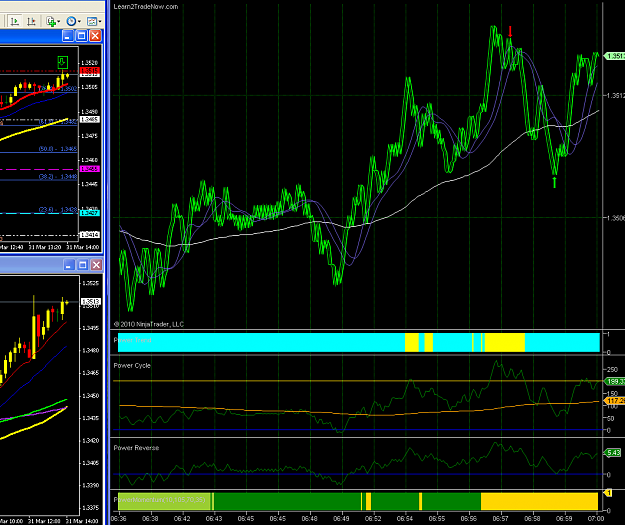Toggle the Auto Scroll chart button
The height and width of the screenshot is (525, 625).
pos(15,21)
